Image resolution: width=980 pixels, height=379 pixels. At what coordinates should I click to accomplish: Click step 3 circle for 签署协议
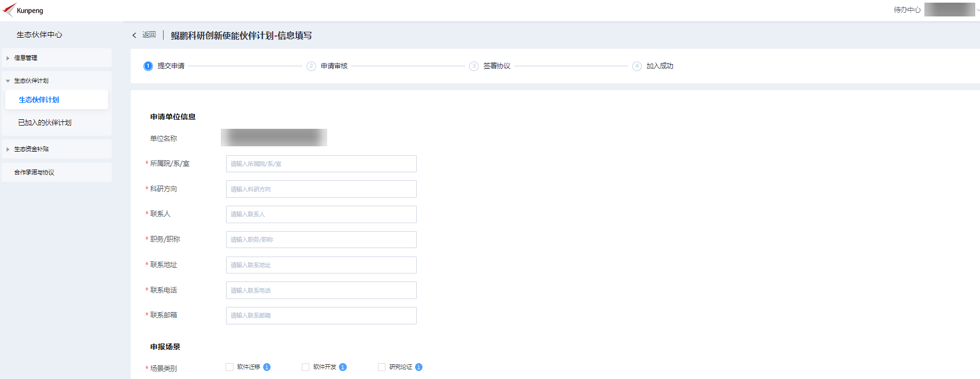tap(474, 66)
